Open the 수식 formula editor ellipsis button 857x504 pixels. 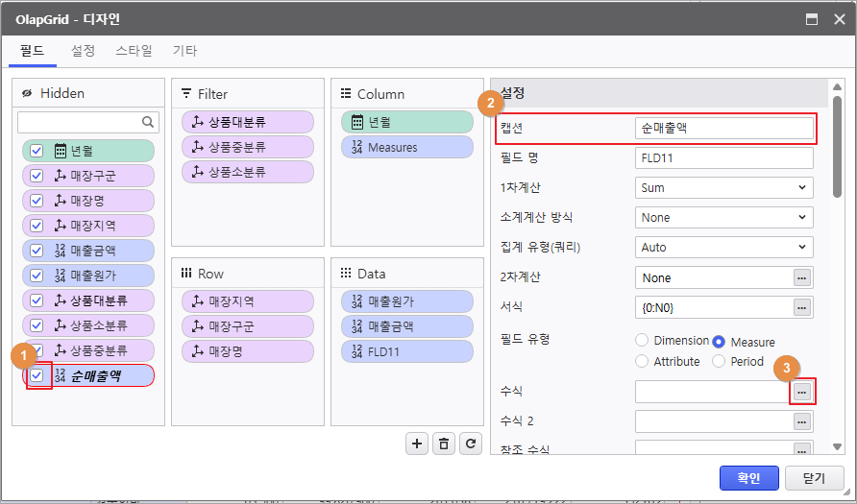(x=802, y=392)
